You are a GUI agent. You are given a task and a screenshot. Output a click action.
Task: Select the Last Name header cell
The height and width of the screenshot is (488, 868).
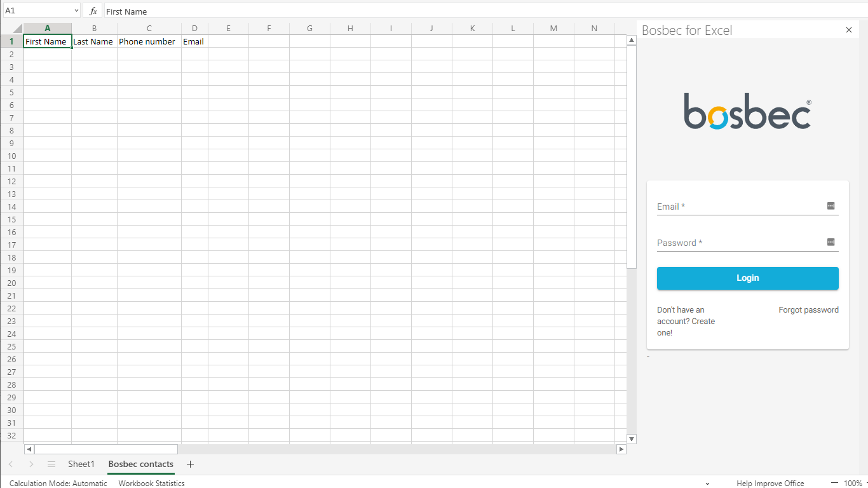[x=94, y=41]
